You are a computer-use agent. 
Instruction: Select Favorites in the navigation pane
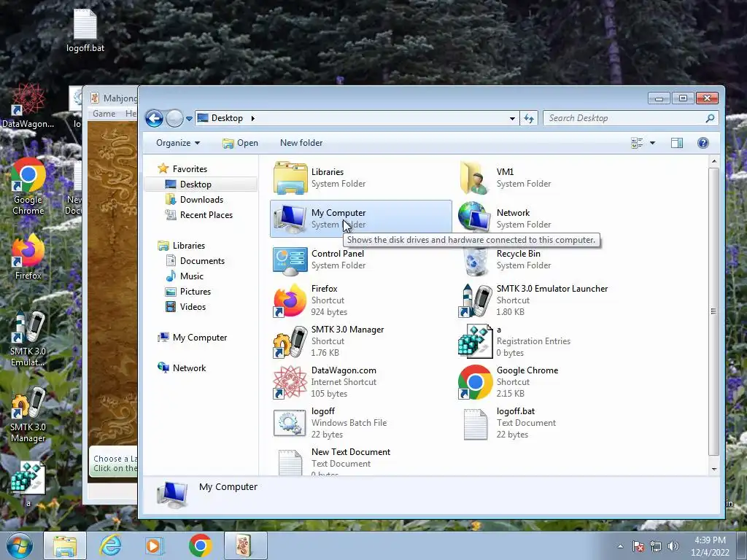190,168
